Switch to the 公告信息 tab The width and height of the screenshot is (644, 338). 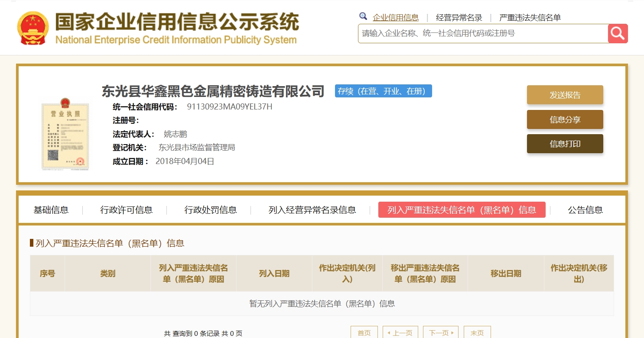585,210
